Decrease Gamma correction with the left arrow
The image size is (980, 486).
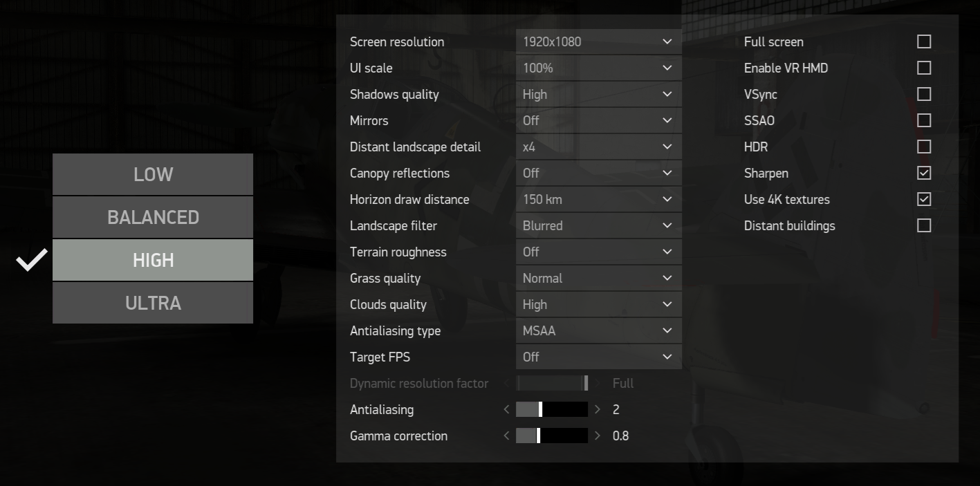click(x=507, y=436)
